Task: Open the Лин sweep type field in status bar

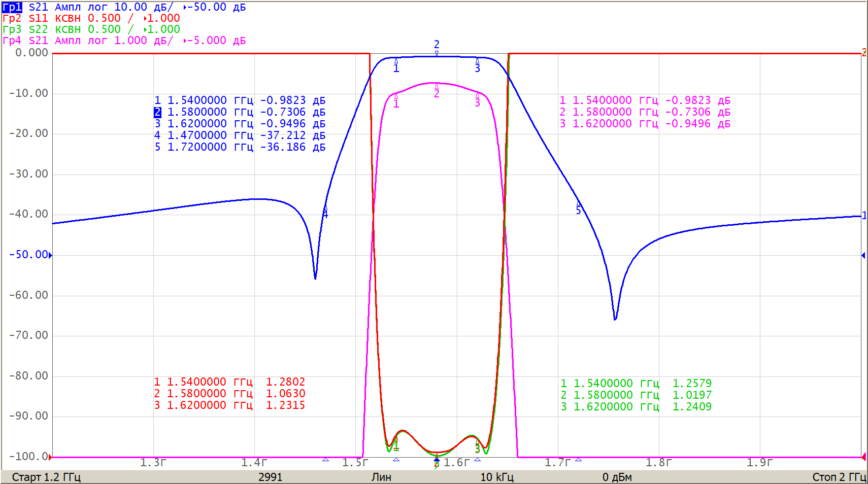Action: click(381, 477)
